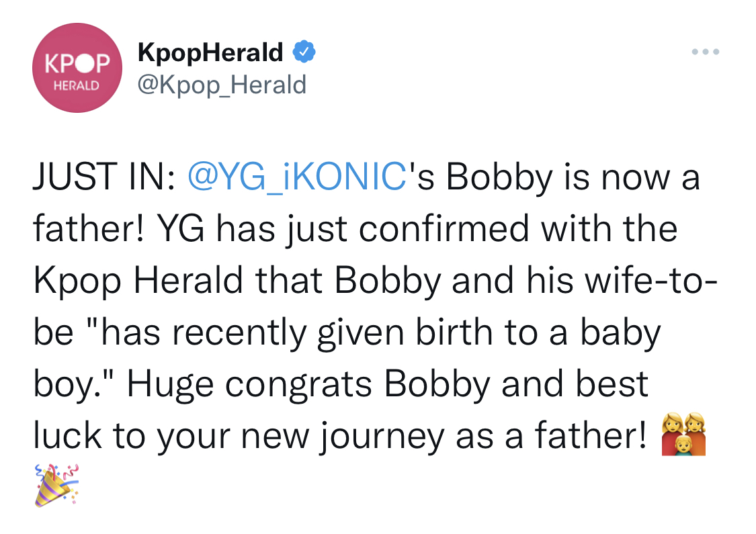Screen dimensions: 756x534
Task: Click the words JUST IN: in tweet
Action: pyautogui.click(x=104, y=177)
